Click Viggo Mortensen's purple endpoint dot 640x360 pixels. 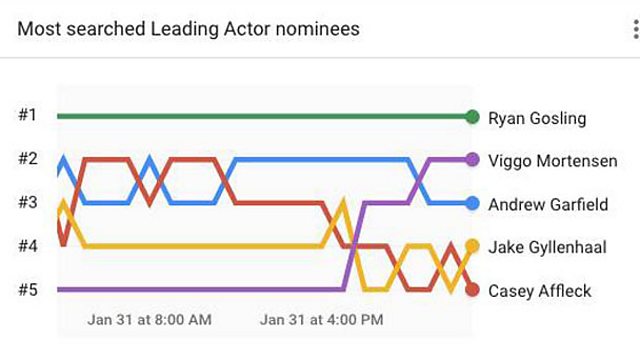(472, 160)
